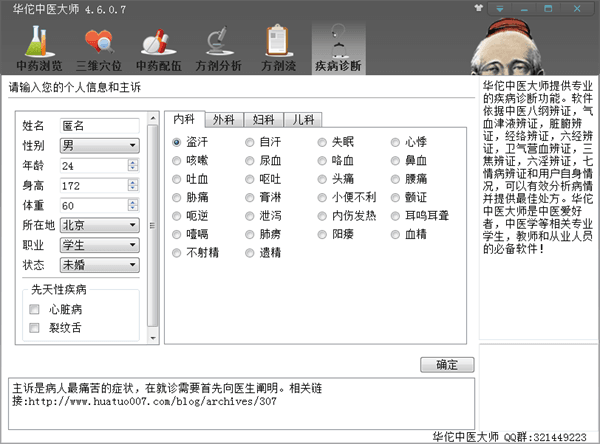The image size is (600, 444).
Task: Choose the 咳嗽 symptom option
Action: [x=178, y=160]
